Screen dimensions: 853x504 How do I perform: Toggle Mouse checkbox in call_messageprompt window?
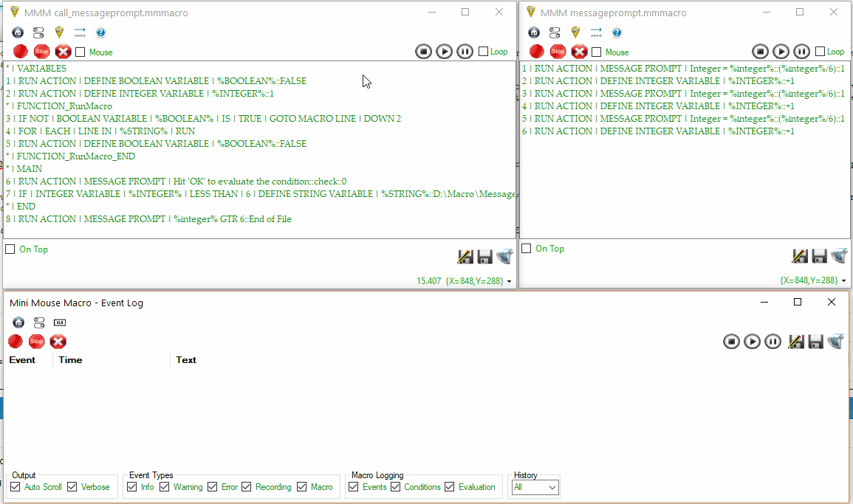click(80, 52)
